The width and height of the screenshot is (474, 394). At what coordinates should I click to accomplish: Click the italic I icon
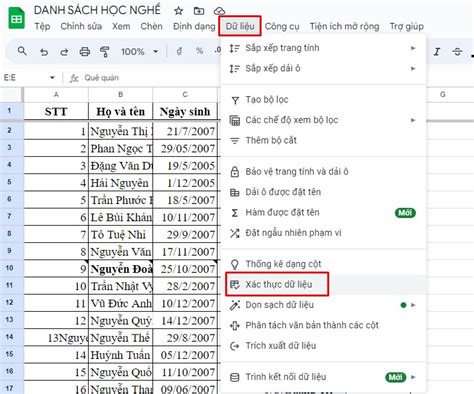(x=437, y=52)
